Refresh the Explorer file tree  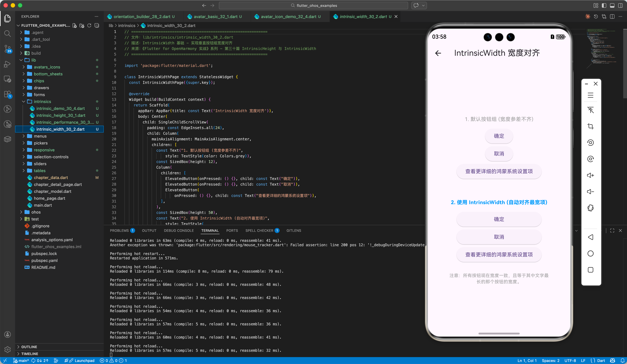89,25
